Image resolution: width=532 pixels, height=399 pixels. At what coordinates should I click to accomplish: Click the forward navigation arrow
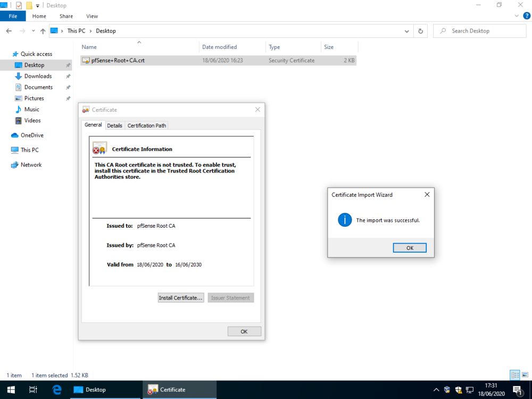pos(22,31)
